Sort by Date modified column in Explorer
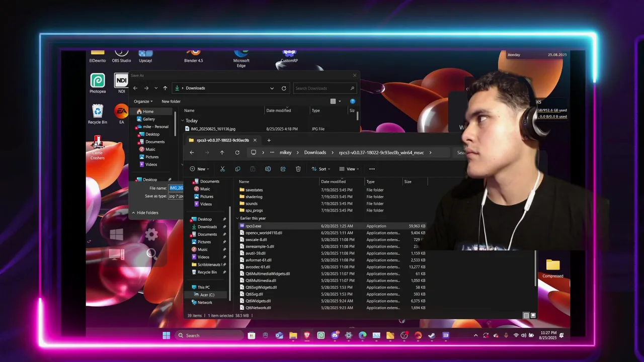The width and height of the screenshot is (644, 362). pos(333,182)
